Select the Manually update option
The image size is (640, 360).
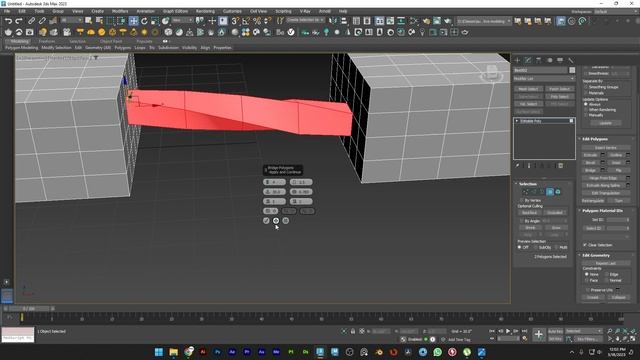click(586, 115)
